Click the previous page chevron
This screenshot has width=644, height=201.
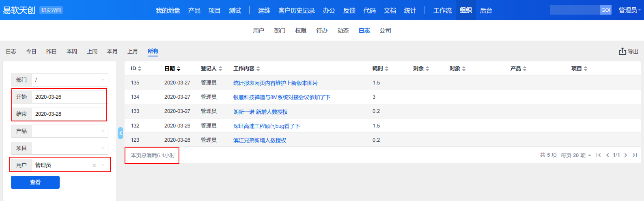pyautogui.click(x=607, y=155)
